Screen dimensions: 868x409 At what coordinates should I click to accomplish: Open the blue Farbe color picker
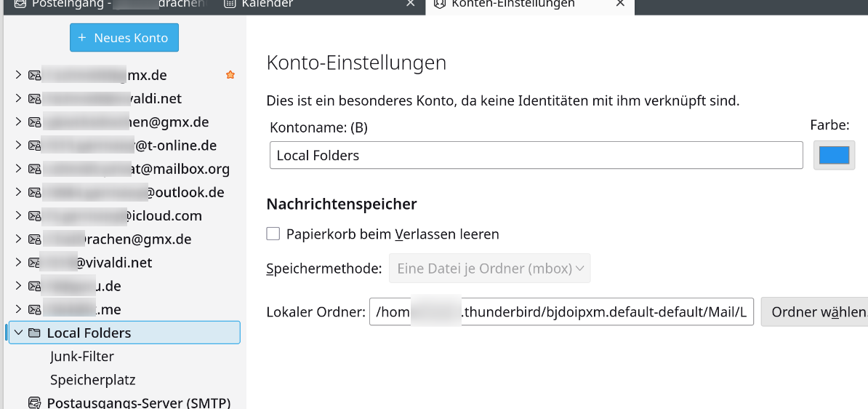pos(834,156)
